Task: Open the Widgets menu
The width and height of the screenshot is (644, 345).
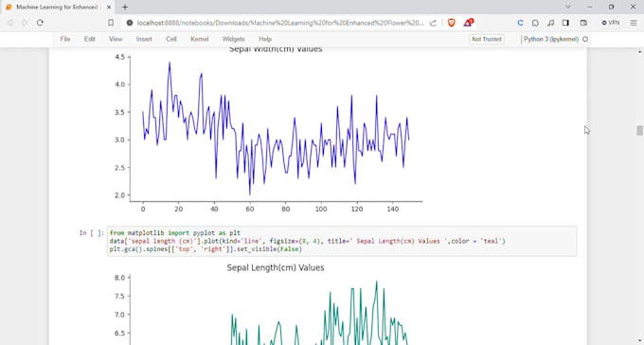Action: 233,39
